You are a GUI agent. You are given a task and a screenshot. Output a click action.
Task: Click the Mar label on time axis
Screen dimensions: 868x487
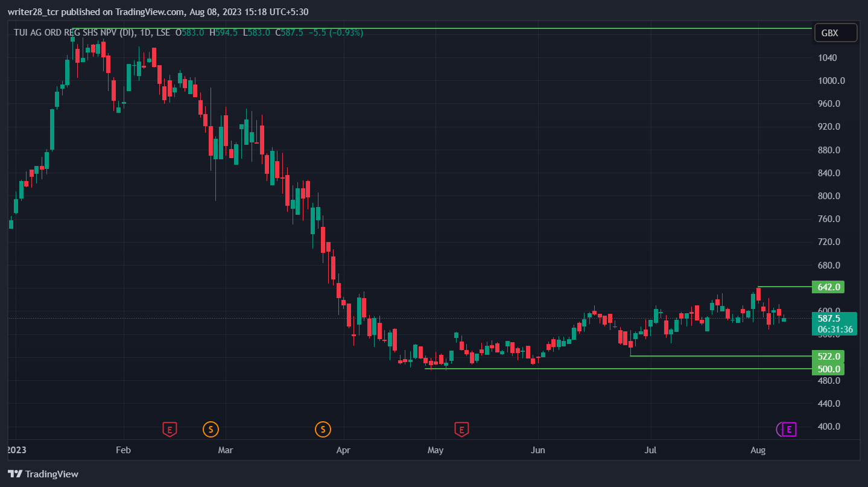point(226,450)
